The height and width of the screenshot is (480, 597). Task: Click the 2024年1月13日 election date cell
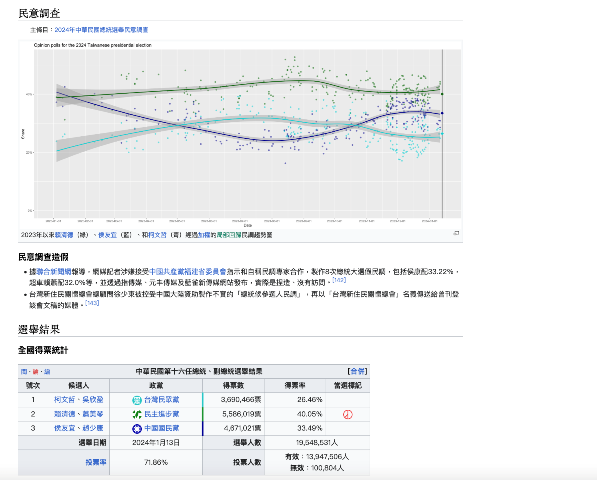[156, 442]
